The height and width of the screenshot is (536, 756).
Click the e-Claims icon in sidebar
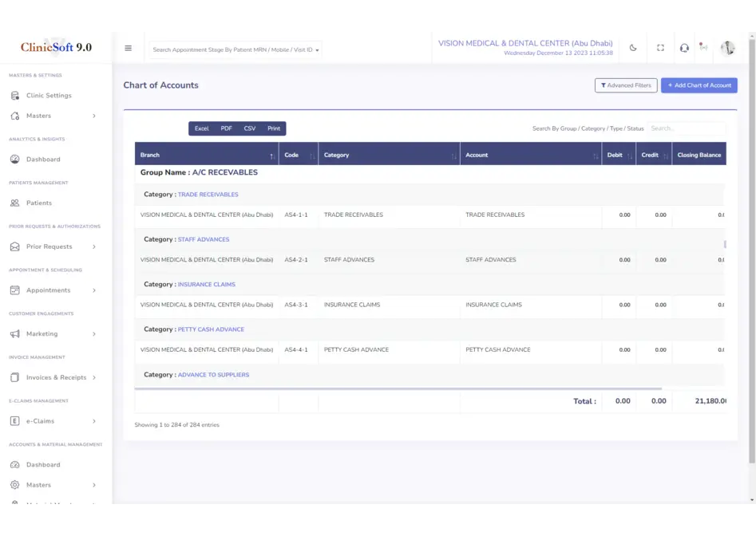pos(15,421)
